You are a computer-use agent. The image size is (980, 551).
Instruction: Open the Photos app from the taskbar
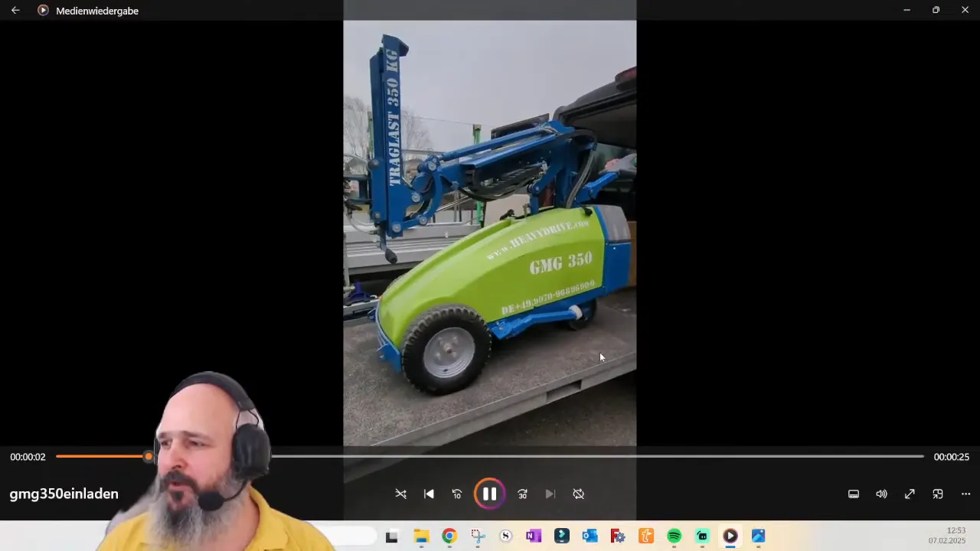point(758,536)
